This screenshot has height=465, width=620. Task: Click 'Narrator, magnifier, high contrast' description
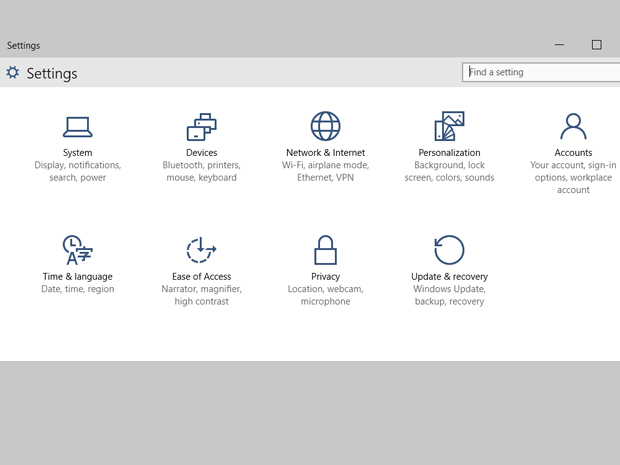pyautogui.click(x=202, y=295)
